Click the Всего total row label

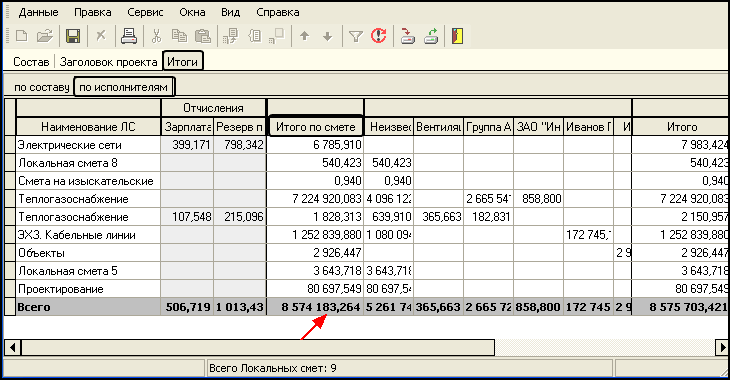(34, 307)
